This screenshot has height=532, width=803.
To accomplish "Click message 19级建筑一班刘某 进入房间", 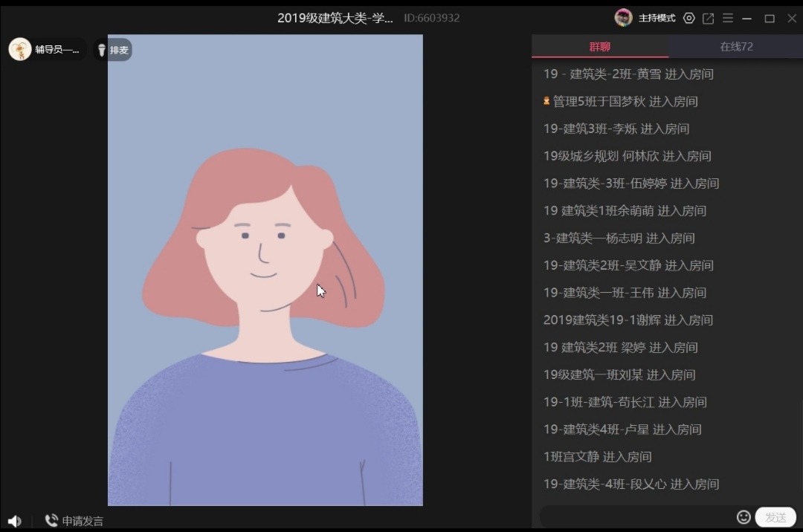I will [x=619, y=375].
